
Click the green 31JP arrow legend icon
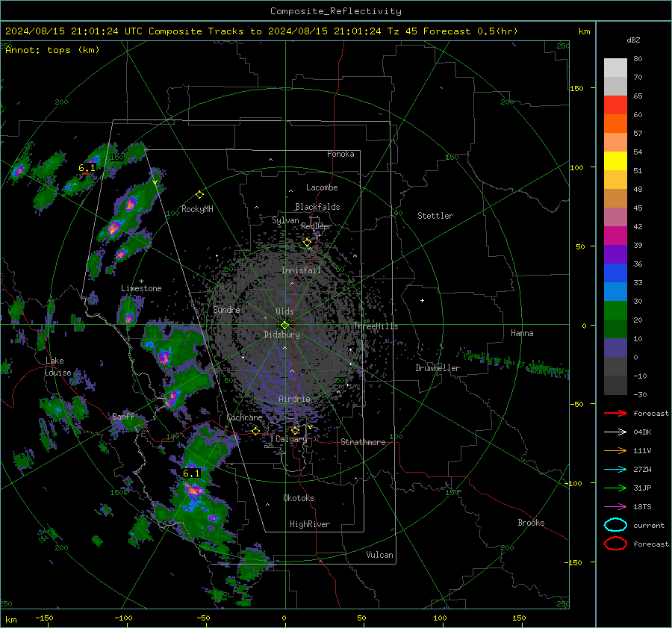[615, 488]
